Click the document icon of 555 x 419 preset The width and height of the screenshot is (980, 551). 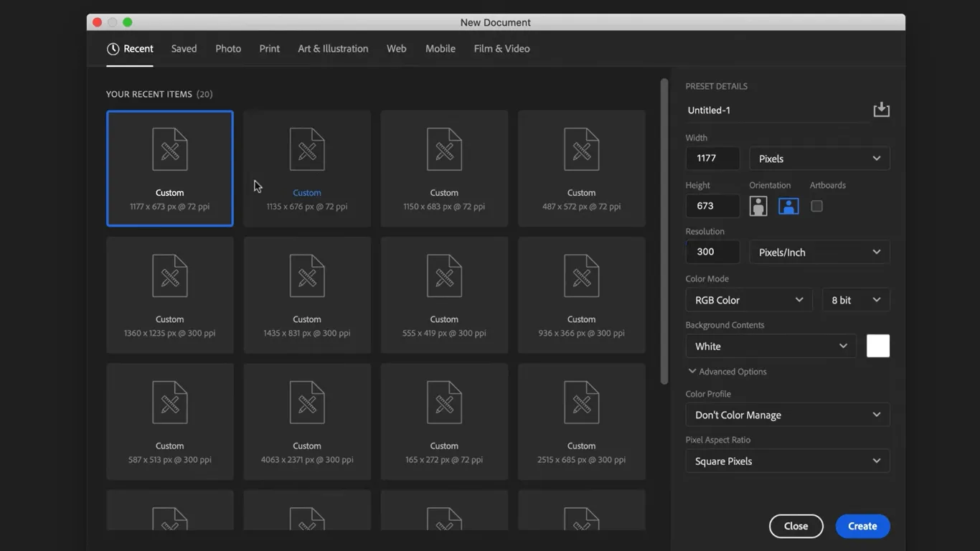click(x=444, y=275)
